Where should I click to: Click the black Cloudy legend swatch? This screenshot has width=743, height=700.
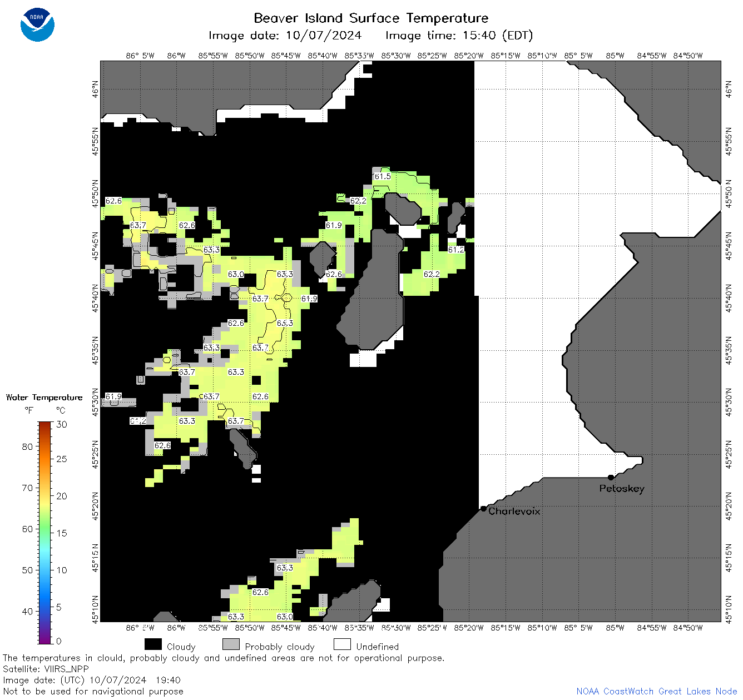[153, 644]
